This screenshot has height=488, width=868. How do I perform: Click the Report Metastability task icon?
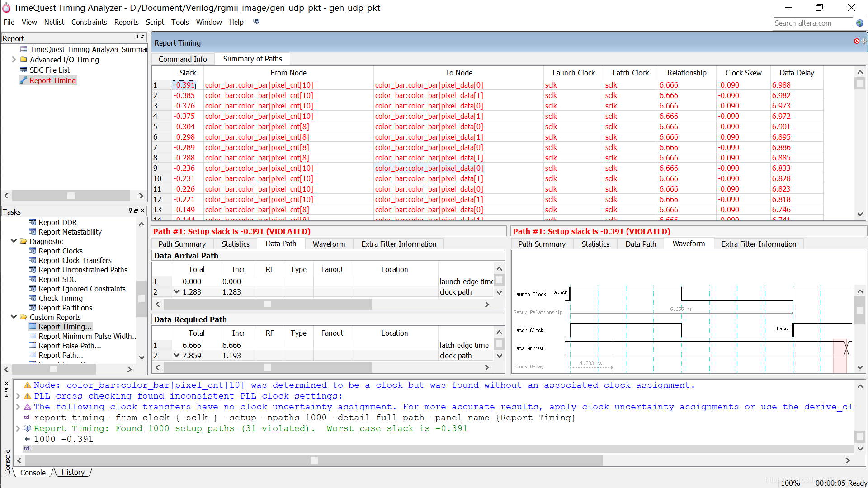coord(33,232)
